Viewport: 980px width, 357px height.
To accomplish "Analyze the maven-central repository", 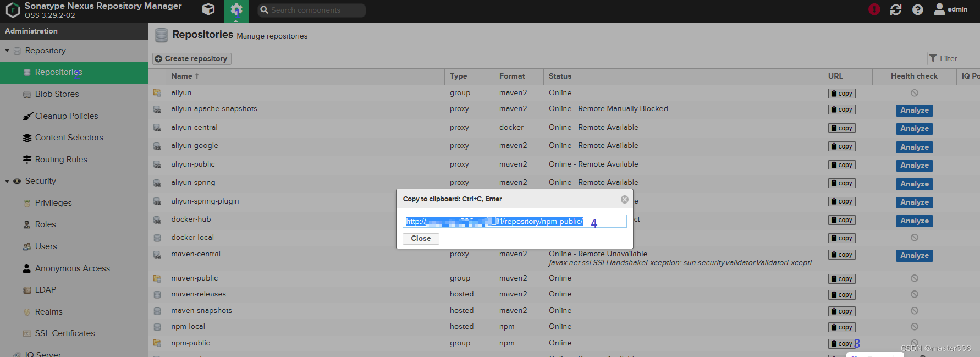I will 914,256.
